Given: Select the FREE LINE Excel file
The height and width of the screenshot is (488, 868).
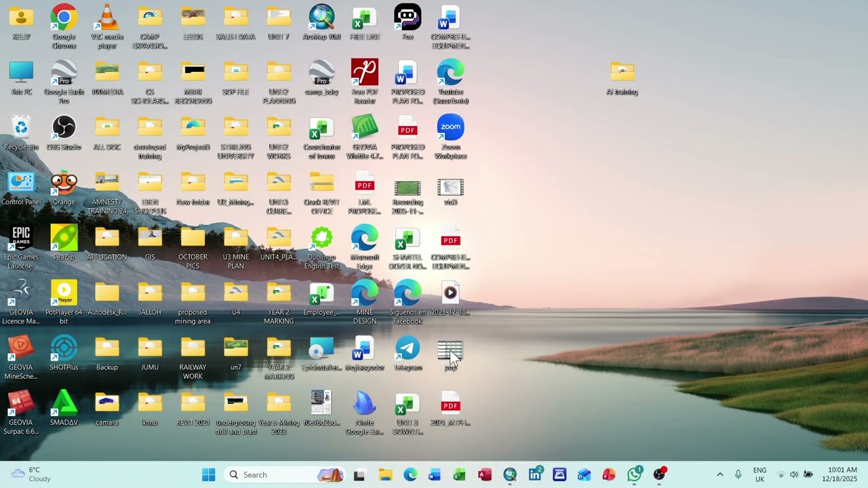Looking at the screenshot, I should coord(365,23).
